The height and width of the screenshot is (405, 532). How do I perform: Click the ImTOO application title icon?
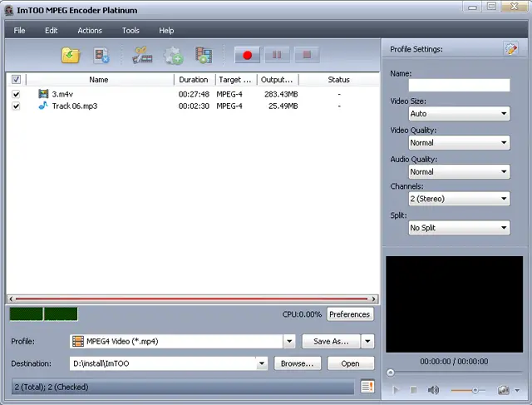pos(9,10)
